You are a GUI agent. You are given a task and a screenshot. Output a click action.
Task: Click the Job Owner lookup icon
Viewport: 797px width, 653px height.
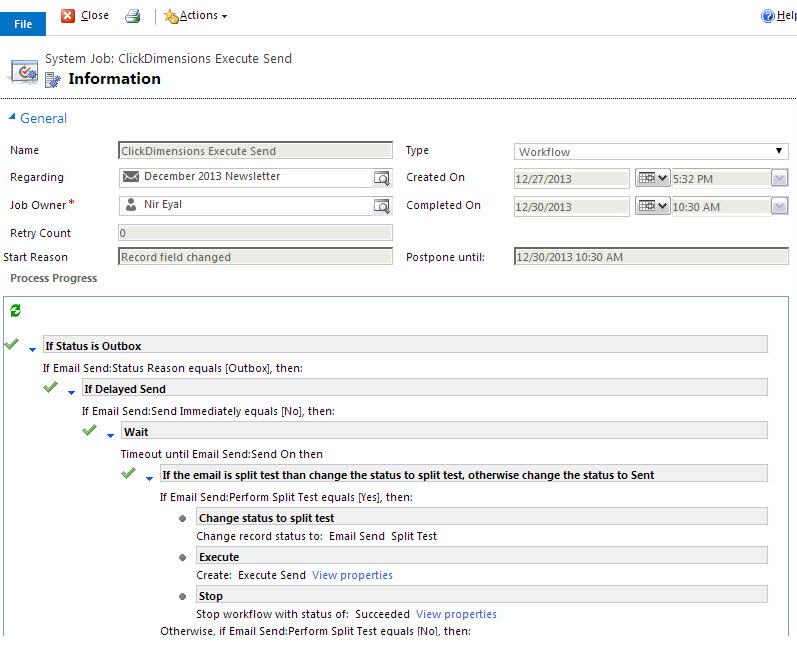(382, 206)
